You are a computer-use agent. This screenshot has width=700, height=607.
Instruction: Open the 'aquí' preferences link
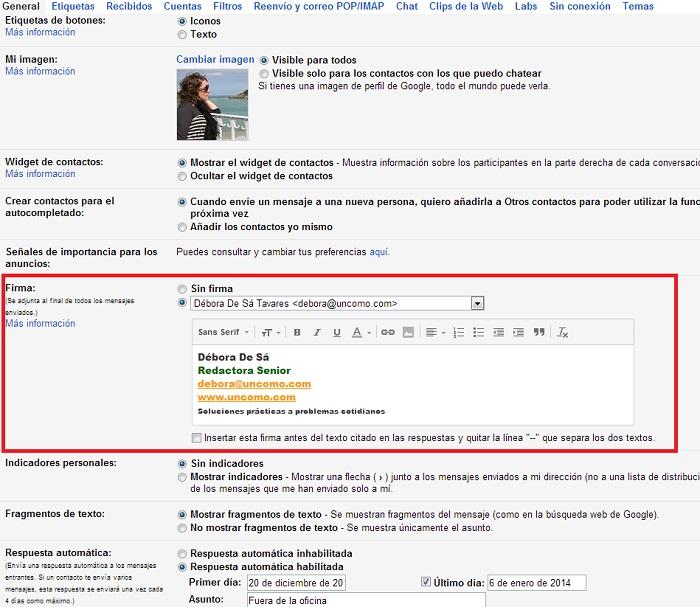tap(379, 252)
